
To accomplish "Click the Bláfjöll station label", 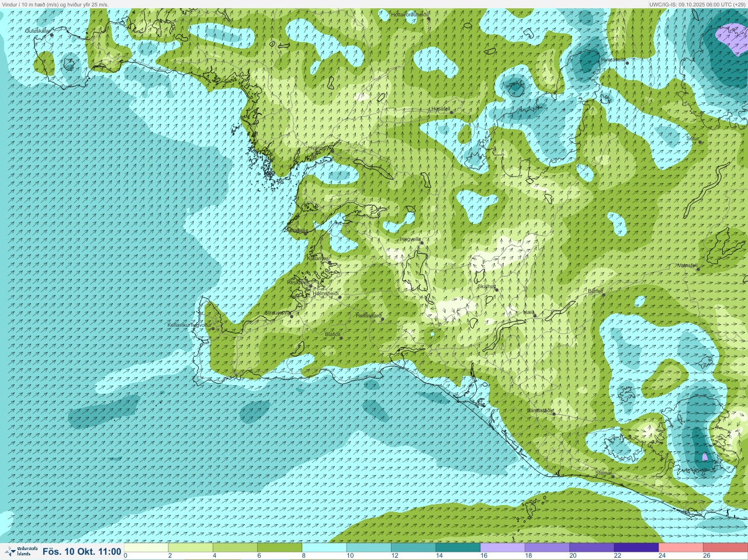I will point(333,334).
